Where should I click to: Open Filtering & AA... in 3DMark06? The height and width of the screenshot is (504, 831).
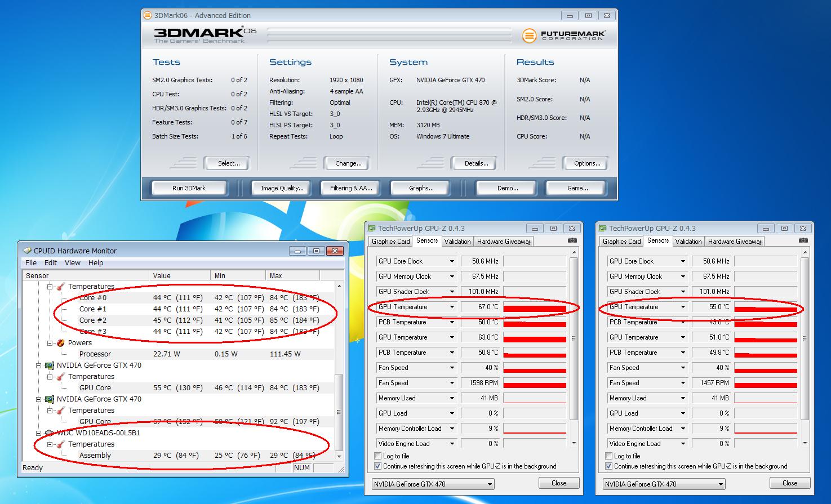click(x=351, y=188)
